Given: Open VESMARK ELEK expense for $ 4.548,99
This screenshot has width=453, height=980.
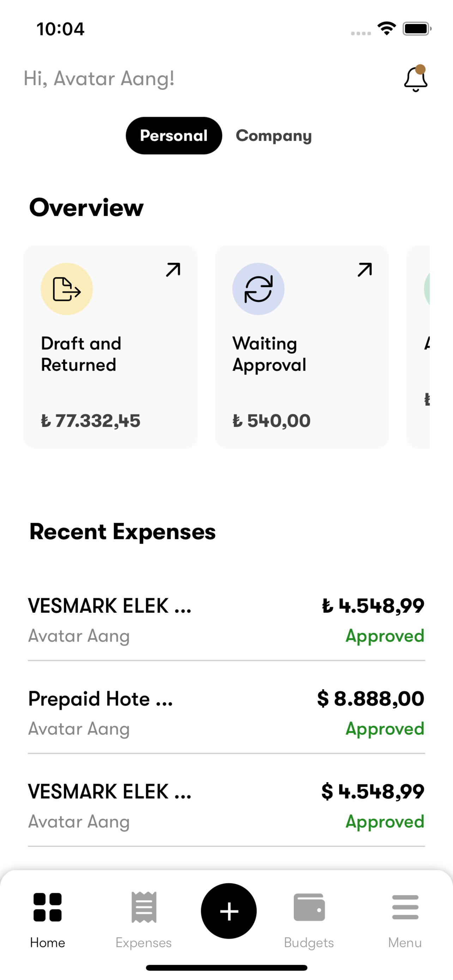Looking at the screenshot, I should click(226, 806).
